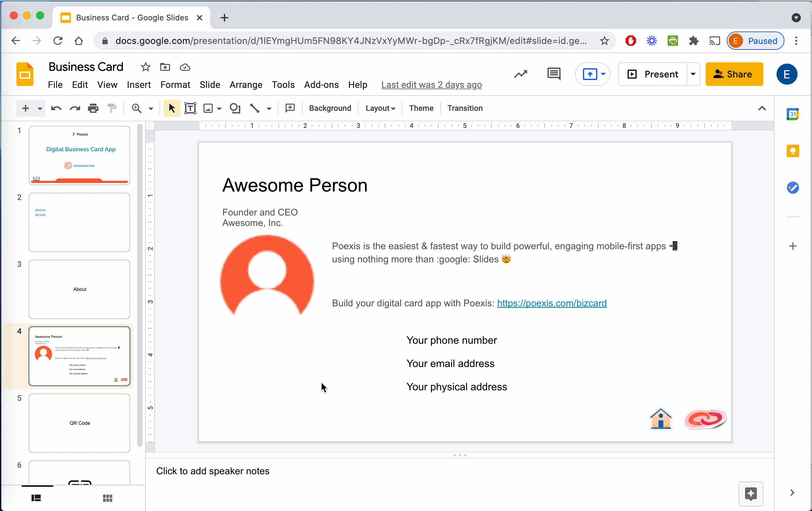The image size is (812, 511).
Task: Collapse the menus with the up chevron
Action: point(762,108)
